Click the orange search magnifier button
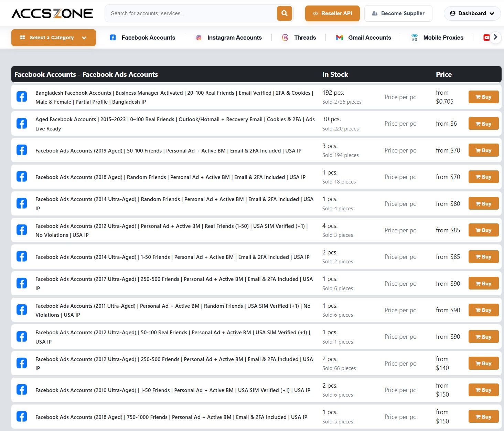This screenshot has width=504, height=431. point(285,13)
